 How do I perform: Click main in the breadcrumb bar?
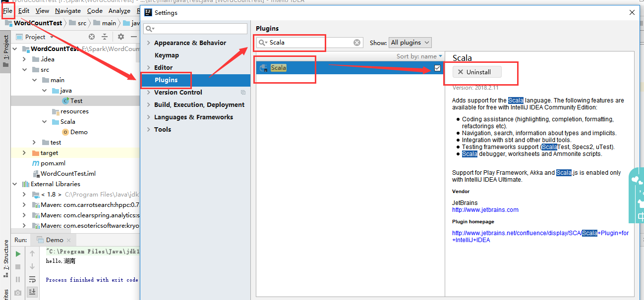click(x=109, y=23)
